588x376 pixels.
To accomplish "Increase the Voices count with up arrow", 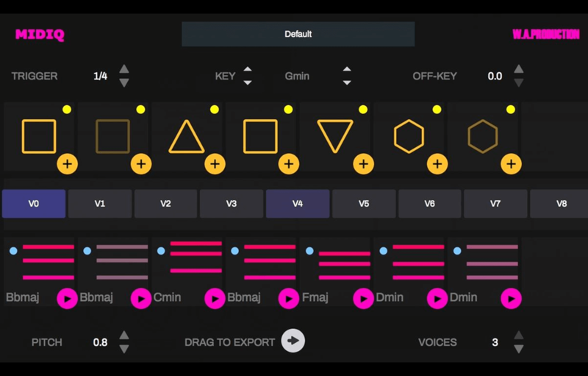I will (x=519, y=336).
